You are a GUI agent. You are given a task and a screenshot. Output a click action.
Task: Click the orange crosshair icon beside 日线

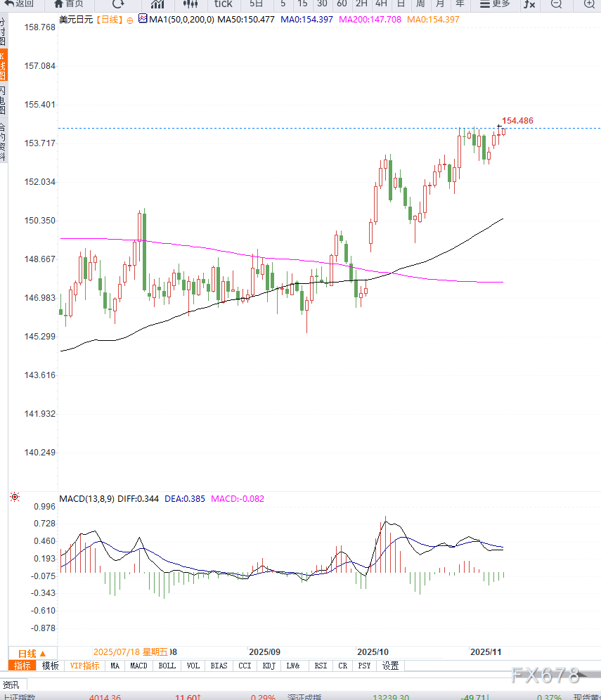click(129, 20)
